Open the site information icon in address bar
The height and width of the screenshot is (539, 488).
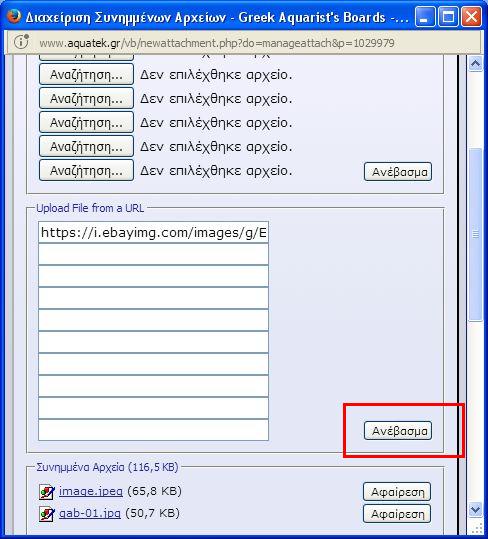click(21, 42)
